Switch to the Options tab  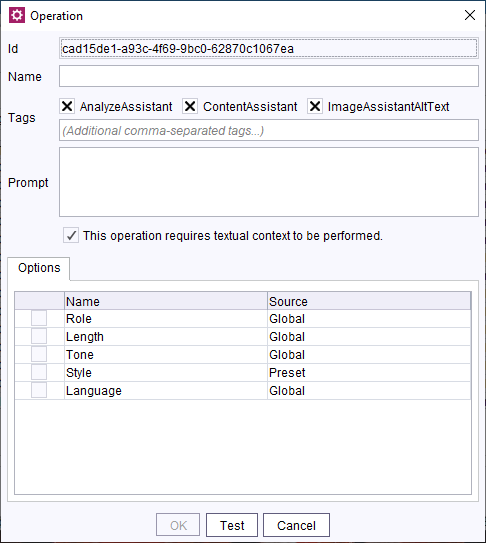(39, 268)
